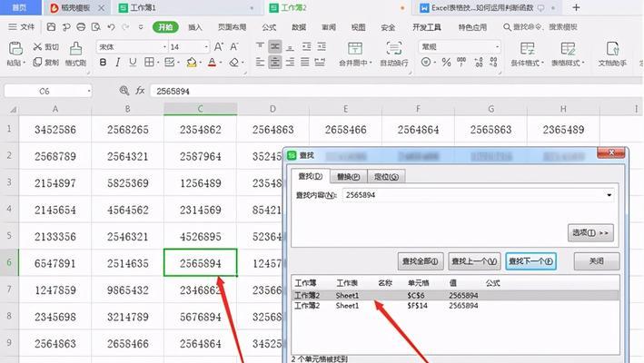Click the 剪切 (Cut) scissors icon

click(x=37, y=47)
